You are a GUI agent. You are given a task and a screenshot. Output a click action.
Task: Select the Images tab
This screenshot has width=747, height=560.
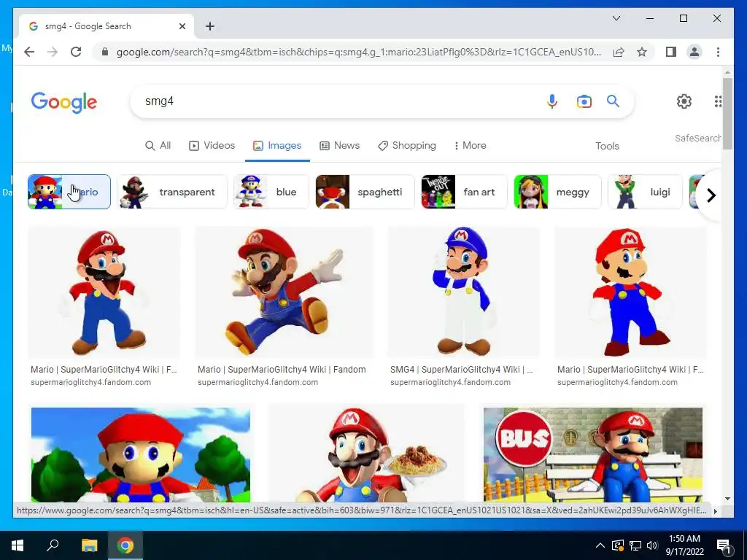tap(277, 146)
